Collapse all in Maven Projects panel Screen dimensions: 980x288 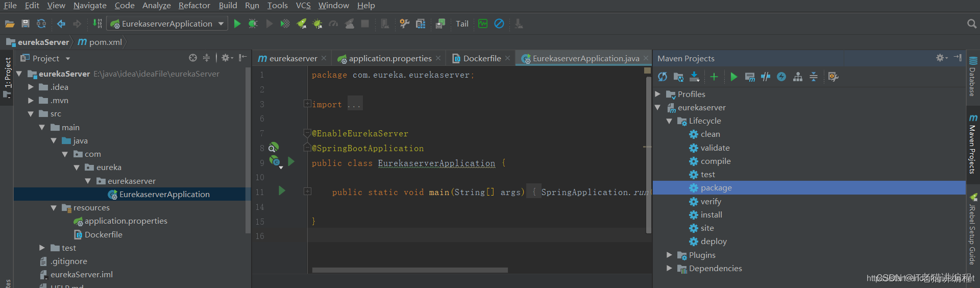[x=814, y=77]
